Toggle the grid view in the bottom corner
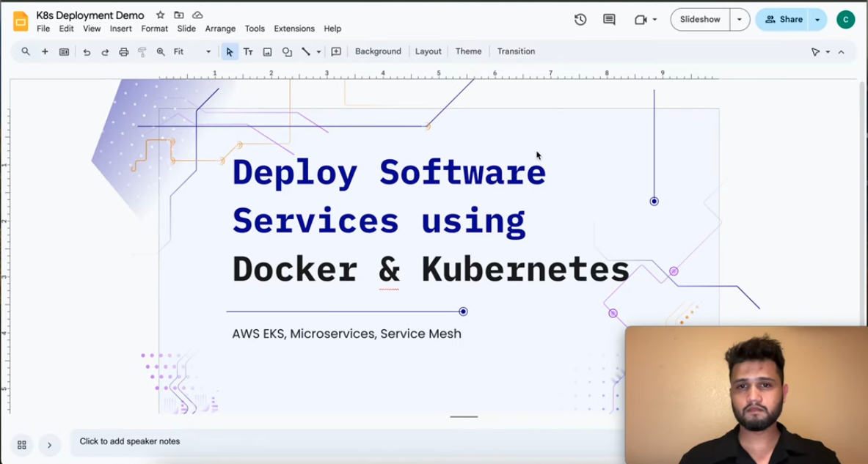The width and height of the screenshot is (868, 464). tap(21, 445)
